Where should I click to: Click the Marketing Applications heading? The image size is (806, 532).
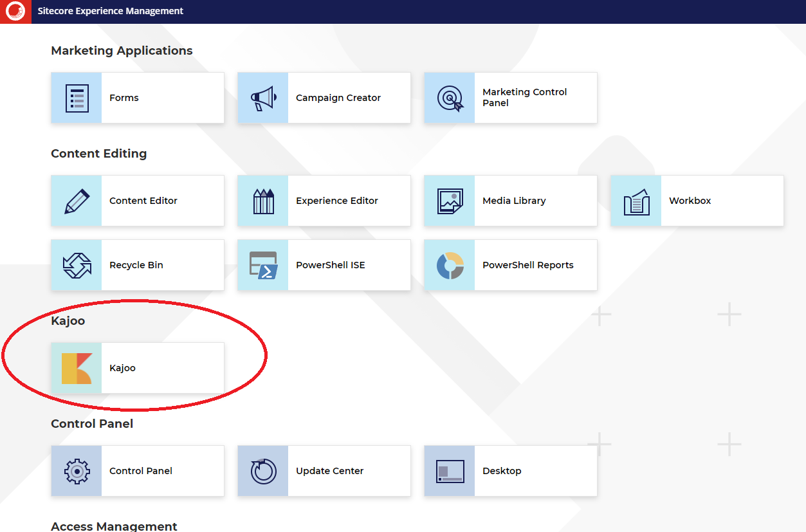pyautogui.click(x=122, y=51)
